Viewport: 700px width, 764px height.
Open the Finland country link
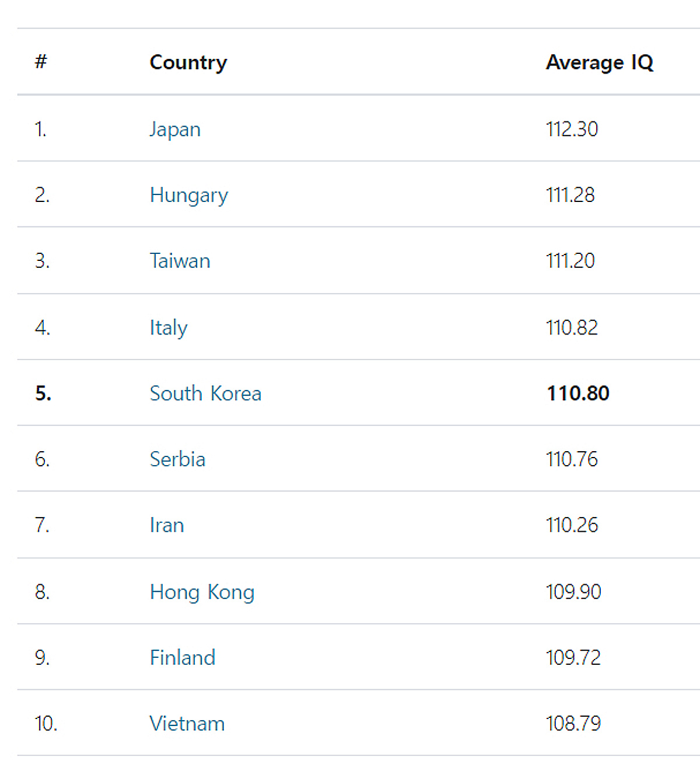click(183, 658)
